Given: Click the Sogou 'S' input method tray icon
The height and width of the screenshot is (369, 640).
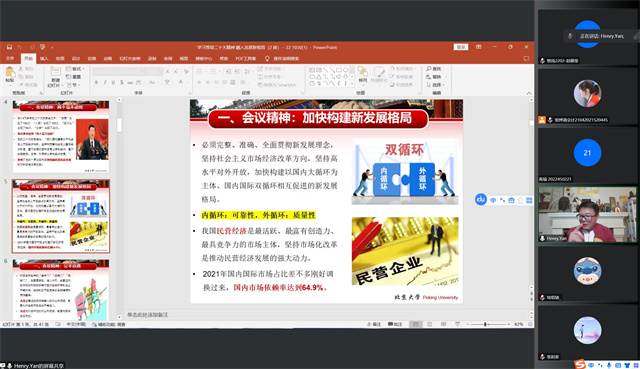Looking at the screenshot, I should click(x=580, y=364).
